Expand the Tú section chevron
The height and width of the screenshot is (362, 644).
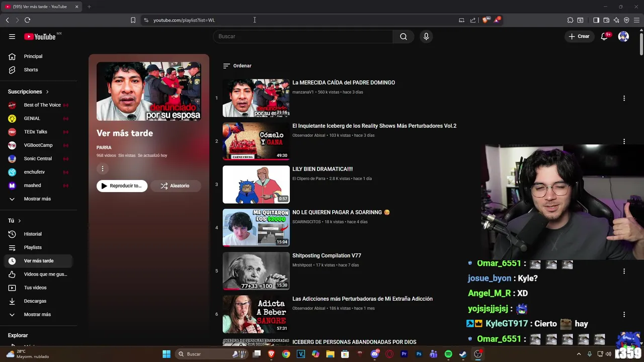[20, 221]
